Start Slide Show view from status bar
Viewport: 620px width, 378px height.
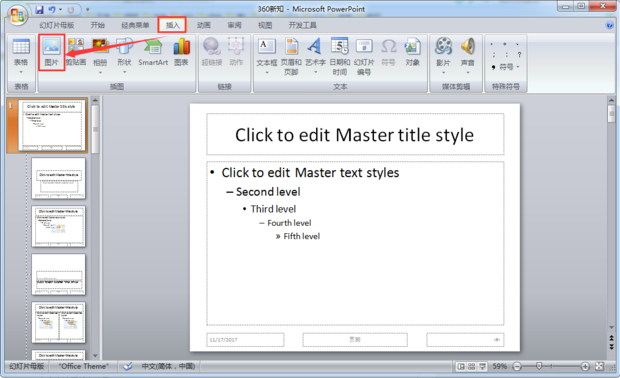click(482, 367)
